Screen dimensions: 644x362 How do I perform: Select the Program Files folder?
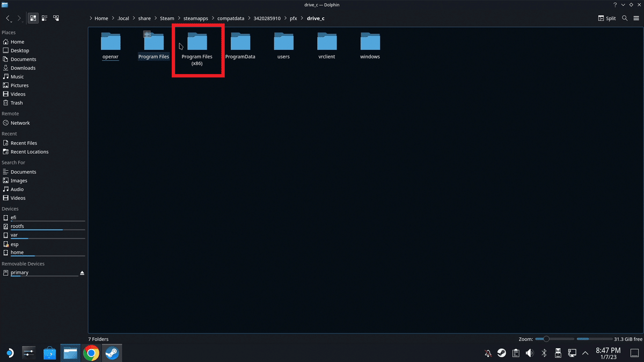point(153,46)
